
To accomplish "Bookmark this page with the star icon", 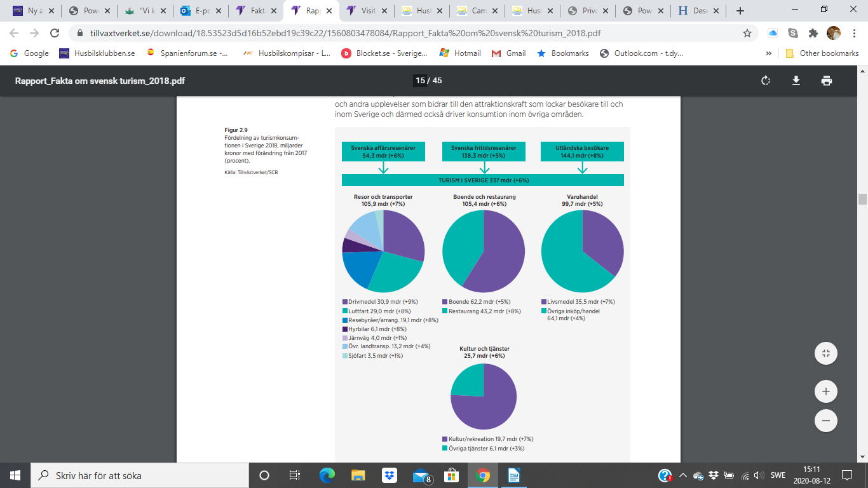I will 747,33.
